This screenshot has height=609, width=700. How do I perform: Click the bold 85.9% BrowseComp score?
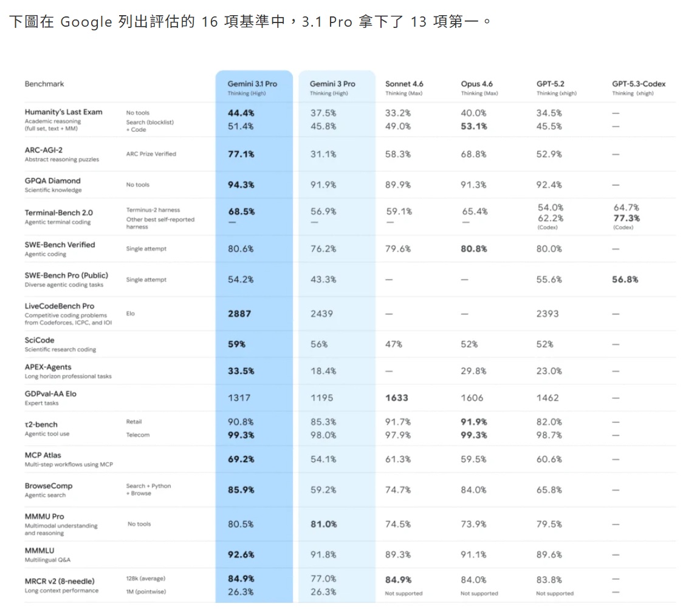coord(241,490)
